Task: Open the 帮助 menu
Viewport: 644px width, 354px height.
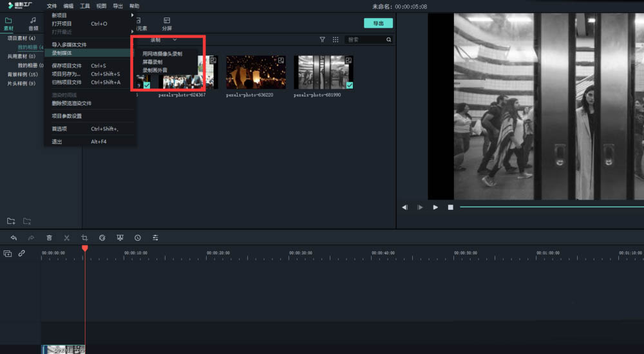Action: click(135, 6)
